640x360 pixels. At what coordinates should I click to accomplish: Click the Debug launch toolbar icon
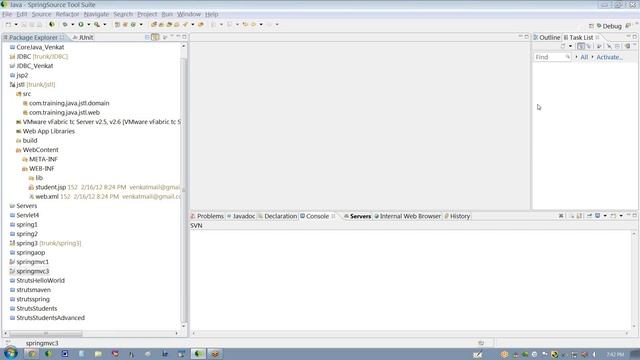point(64,24)
